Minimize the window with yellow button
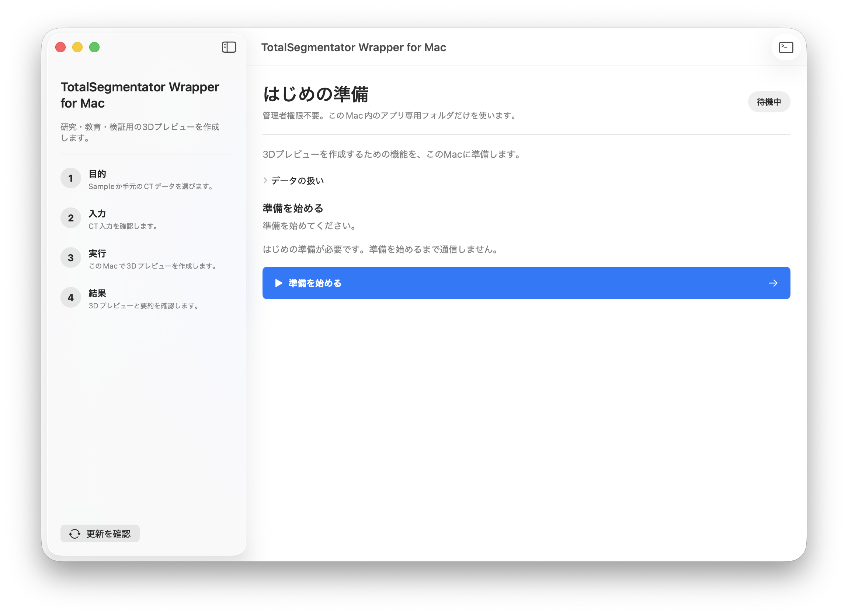The height and width of the screenshot is (616, 848). 77,48
